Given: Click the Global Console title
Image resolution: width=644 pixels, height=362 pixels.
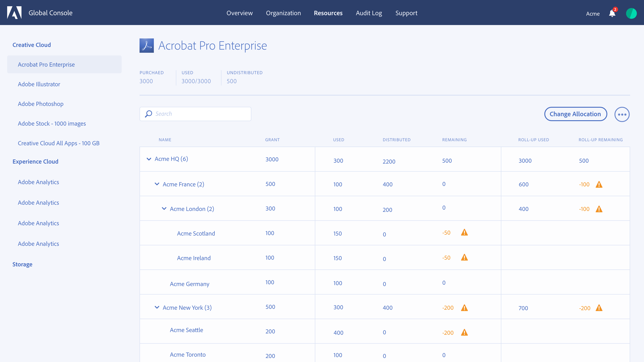Looking at the screenshot, I should [x=51, y=13].
